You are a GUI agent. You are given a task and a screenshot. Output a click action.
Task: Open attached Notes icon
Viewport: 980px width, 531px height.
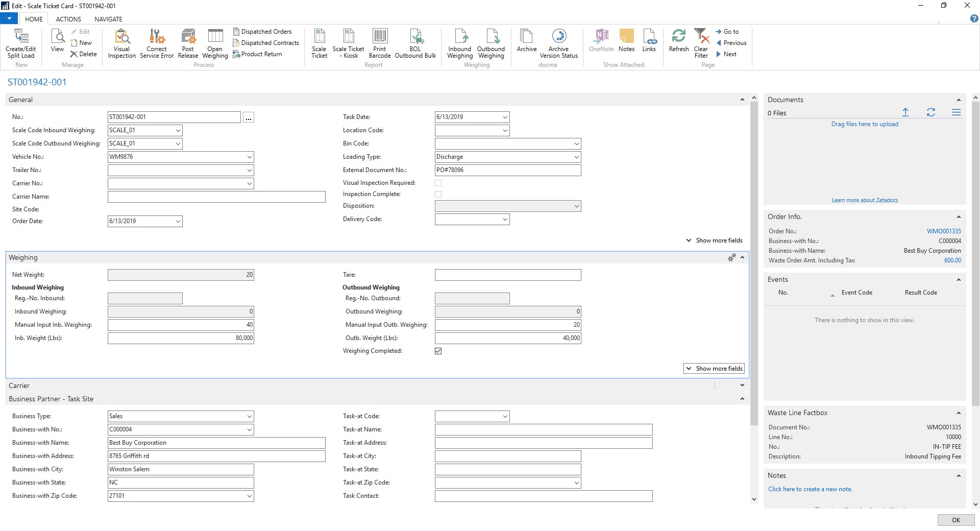pos(626,41)
